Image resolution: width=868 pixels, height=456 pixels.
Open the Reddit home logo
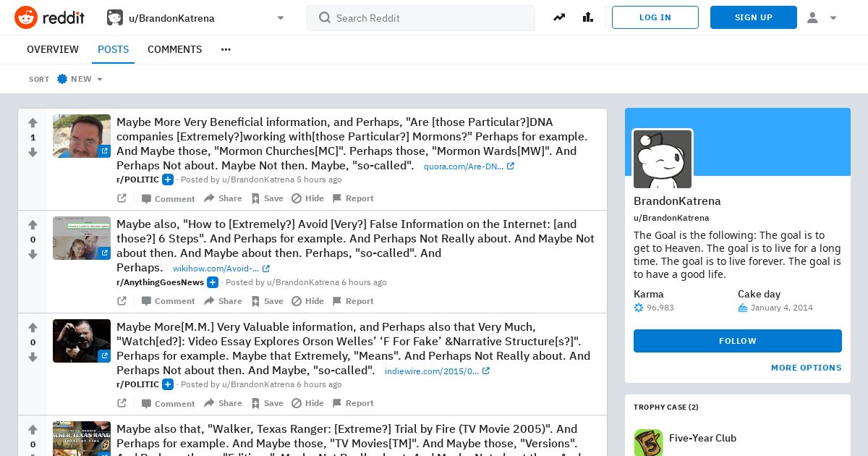coord(49,17)
